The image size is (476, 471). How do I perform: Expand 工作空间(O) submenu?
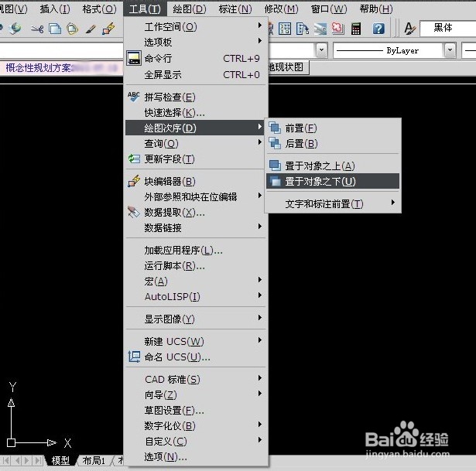pyautogui.click(x=196, y=27)
